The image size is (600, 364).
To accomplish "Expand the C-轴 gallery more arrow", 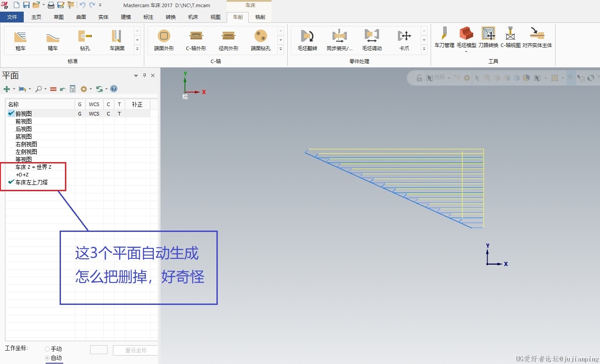I will tap(281, 48).
